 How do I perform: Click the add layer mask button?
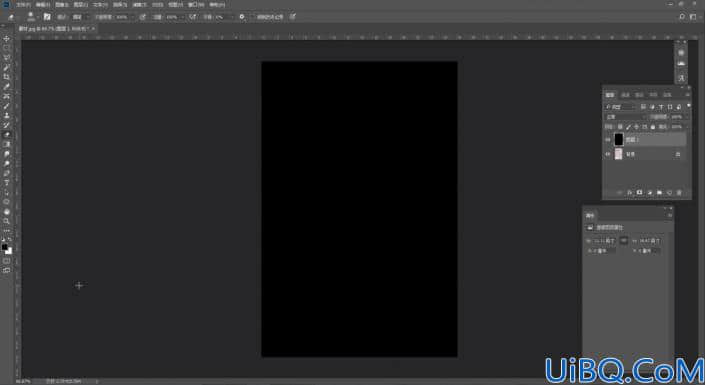[639, 192]
